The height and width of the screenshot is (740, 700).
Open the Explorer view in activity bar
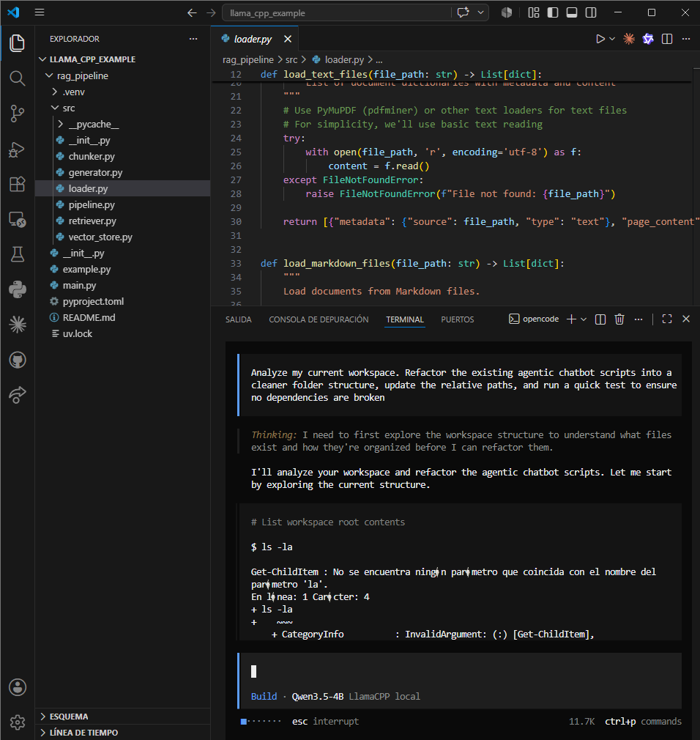click(x=18, y=43)
